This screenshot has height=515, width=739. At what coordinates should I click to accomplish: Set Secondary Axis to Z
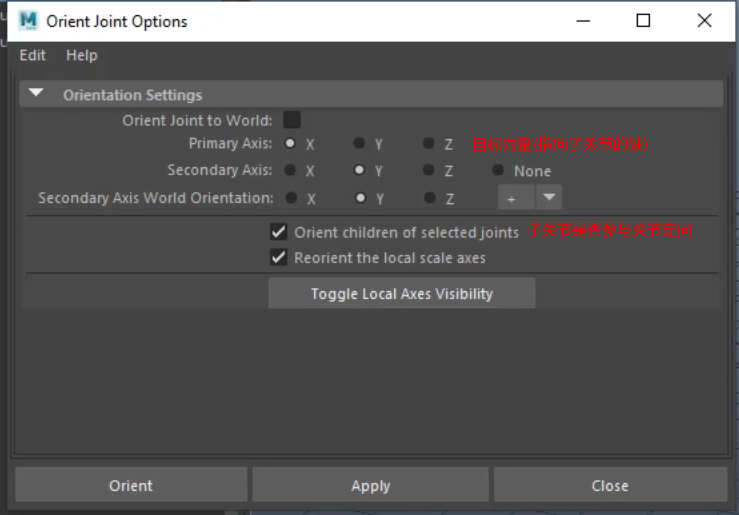428,170
